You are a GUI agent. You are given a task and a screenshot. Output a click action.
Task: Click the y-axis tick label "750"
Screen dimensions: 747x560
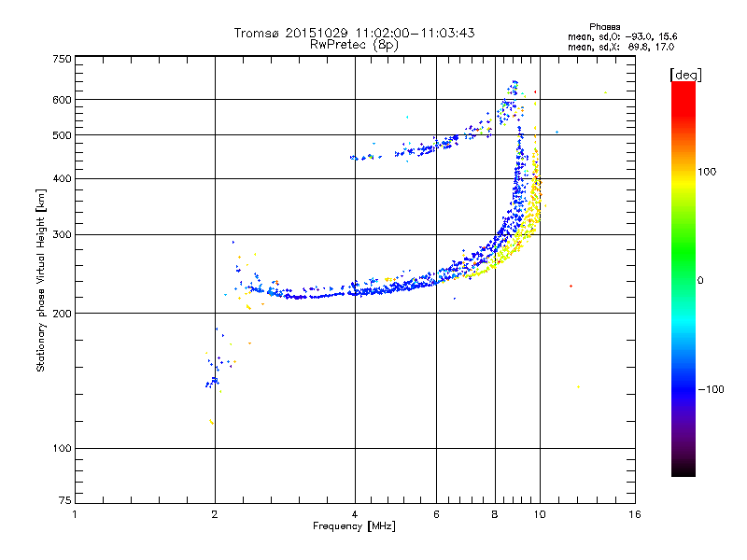coord(62,59)
